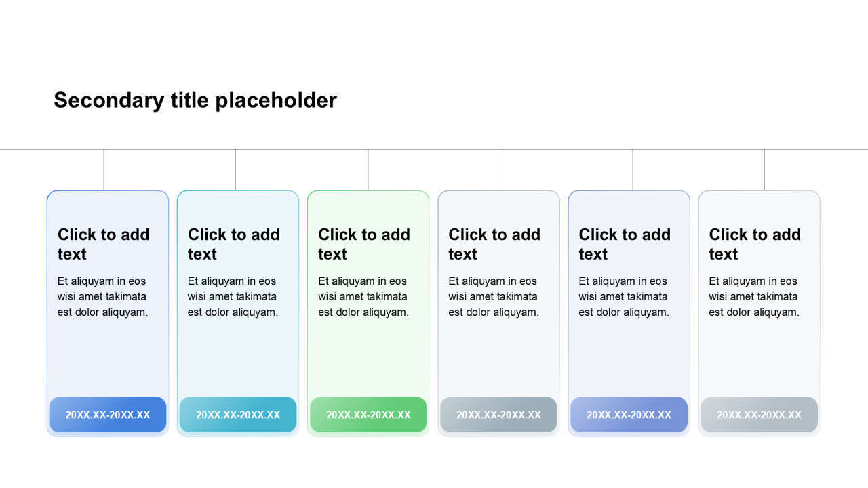This screenshot has height=488, width=868.
Task: Click the "Secondary title placeholder" heading
Action: point(195,100)
